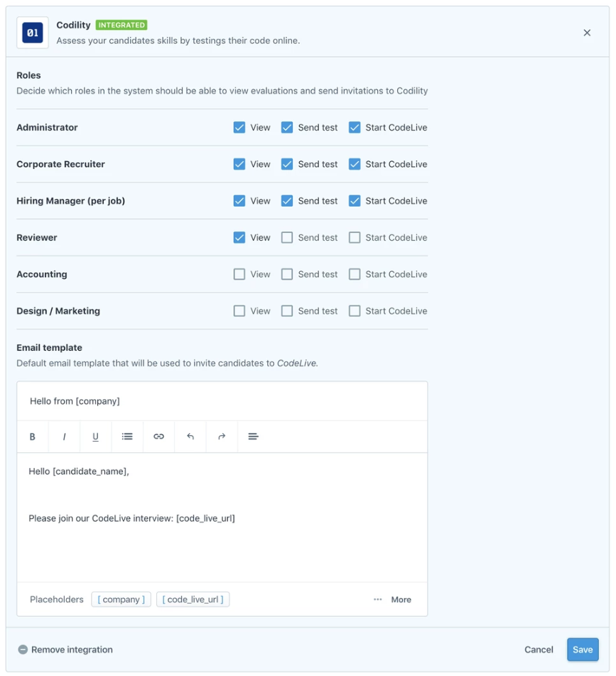
Task: Enable View permission for Accounting
Action: tap(239, 274)
